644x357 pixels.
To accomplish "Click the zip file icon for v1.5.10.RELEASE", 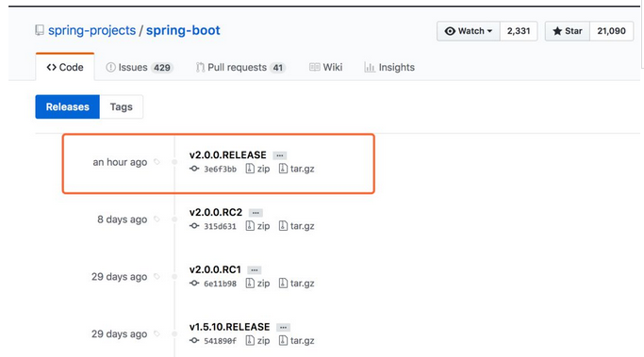I will coord(250,341).
